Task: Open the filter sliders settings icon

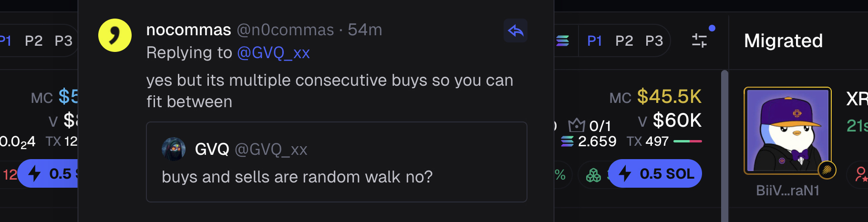Action: pyautogui.click(x=699, y=40)
